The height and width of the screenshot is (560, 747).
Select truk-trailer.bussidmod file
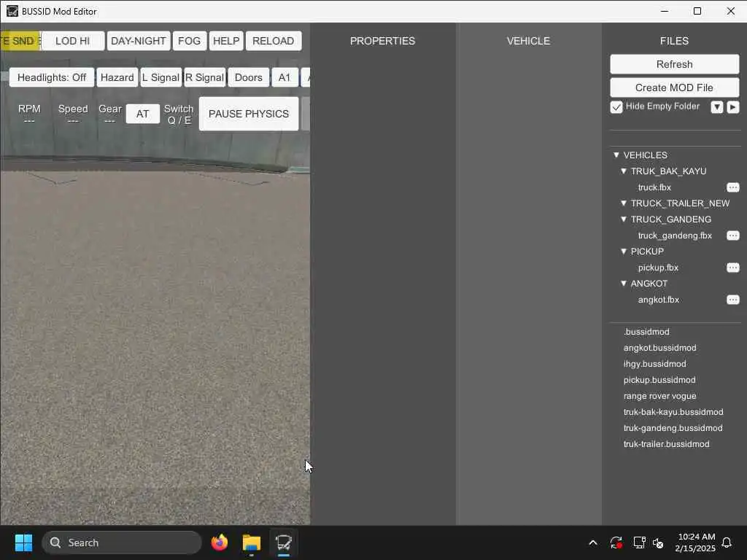pyautogui.click(x=667, y=444)
